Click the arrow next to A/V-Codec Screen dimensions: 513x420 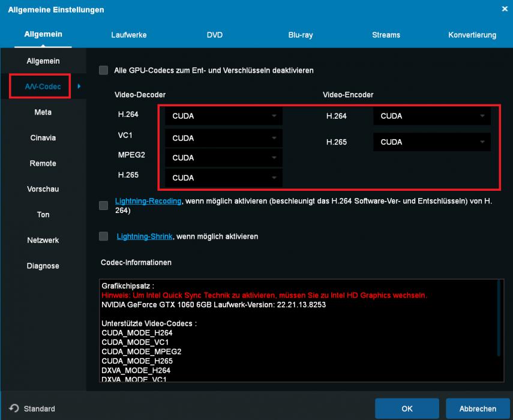coord(79,87)
